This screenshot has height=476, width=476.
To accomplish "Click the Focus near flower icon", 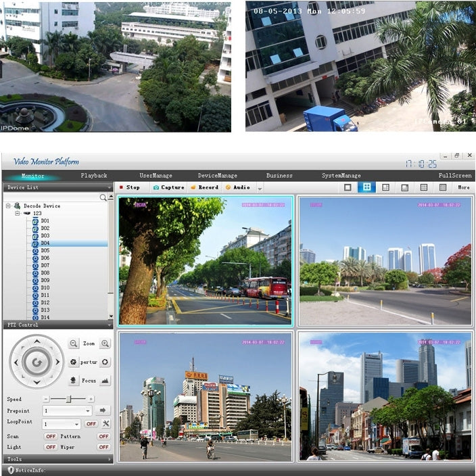I will (x=73, y=381).
